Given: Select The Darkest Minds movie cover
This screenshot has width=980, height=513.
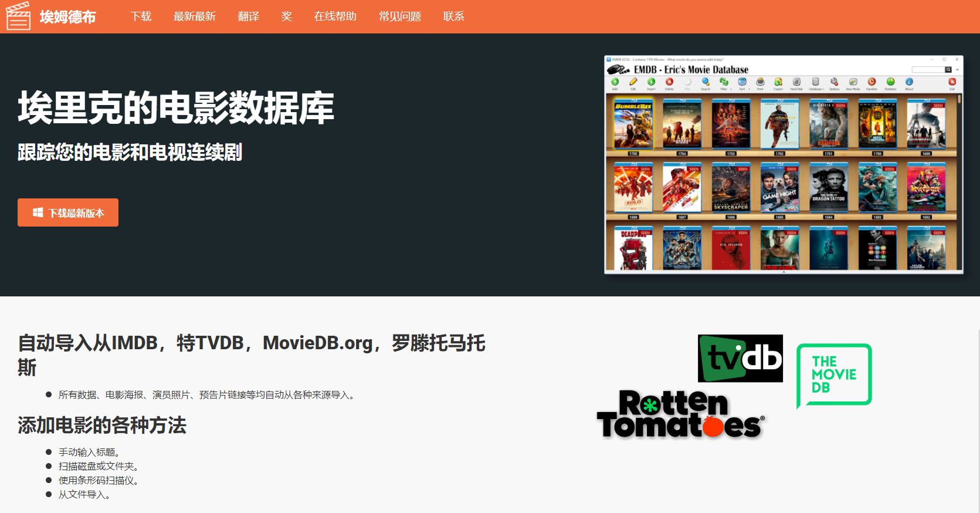Looking at the screenshot, I should coord(682,124).
